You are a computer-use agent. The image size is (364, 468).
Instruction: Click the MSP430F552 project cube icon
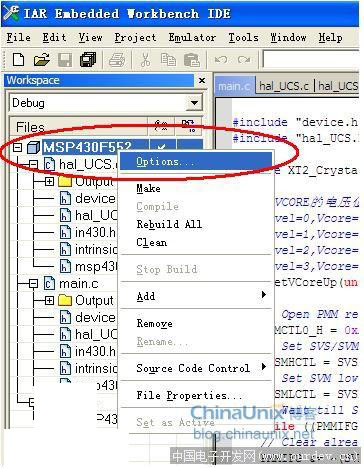click(33, 147)
